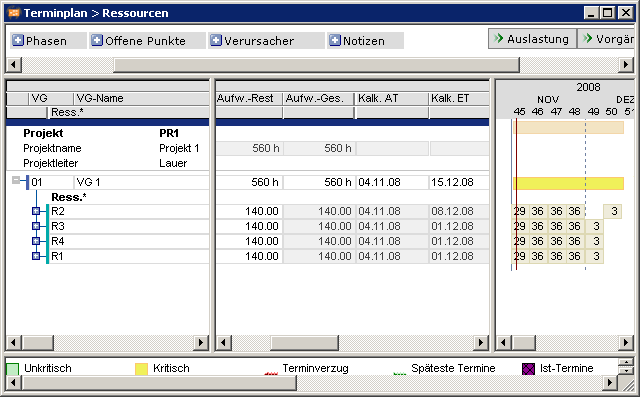
Task: Click left arrow of legend scrollbar
Action: [x=14, y=383]
